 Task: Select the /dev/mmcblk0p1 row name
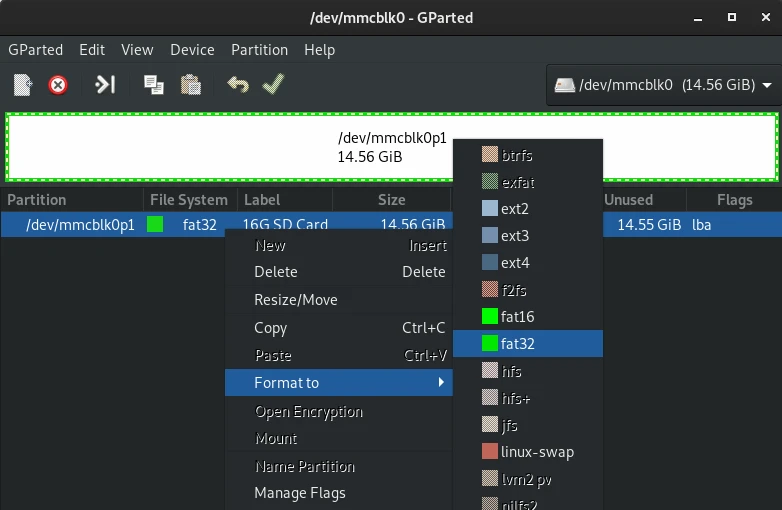80,225
